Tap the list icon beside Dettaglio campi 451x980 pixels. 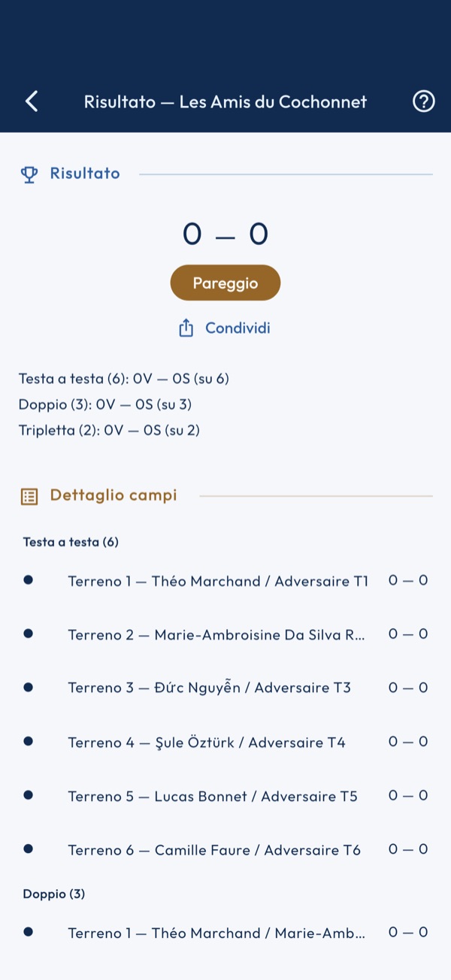click(29, 496)
